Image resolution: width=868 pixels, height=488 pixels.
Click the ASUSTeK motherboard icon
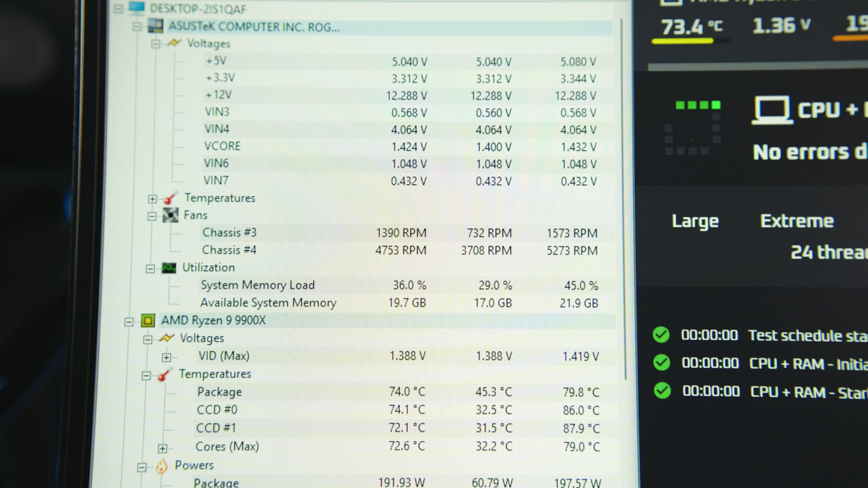tap(156, 26)
